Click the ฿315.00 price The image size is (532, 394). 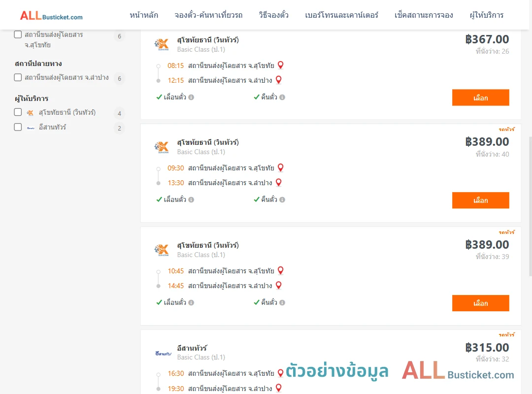[487, 348]
